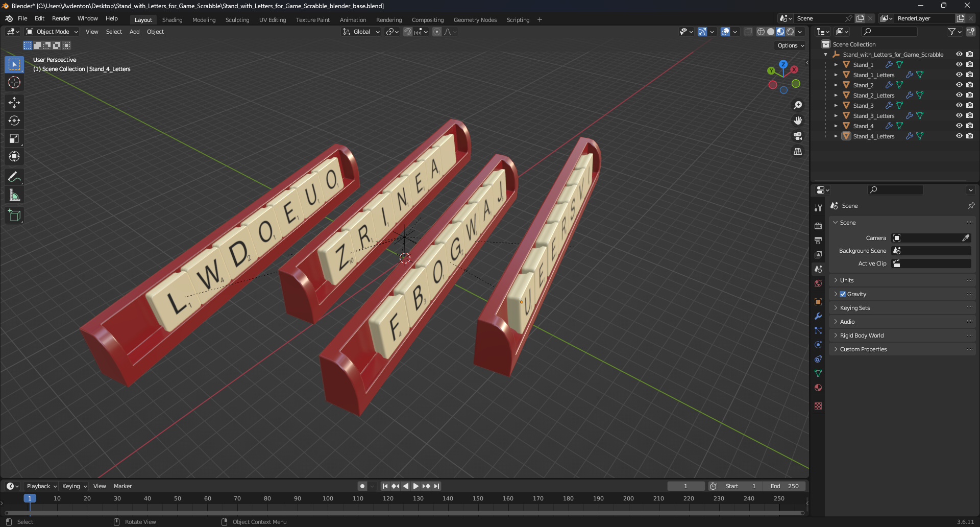The height and width of the screenshot is (527, 980).
Task: Open the Keying popover
Action: tap(75, 486)
